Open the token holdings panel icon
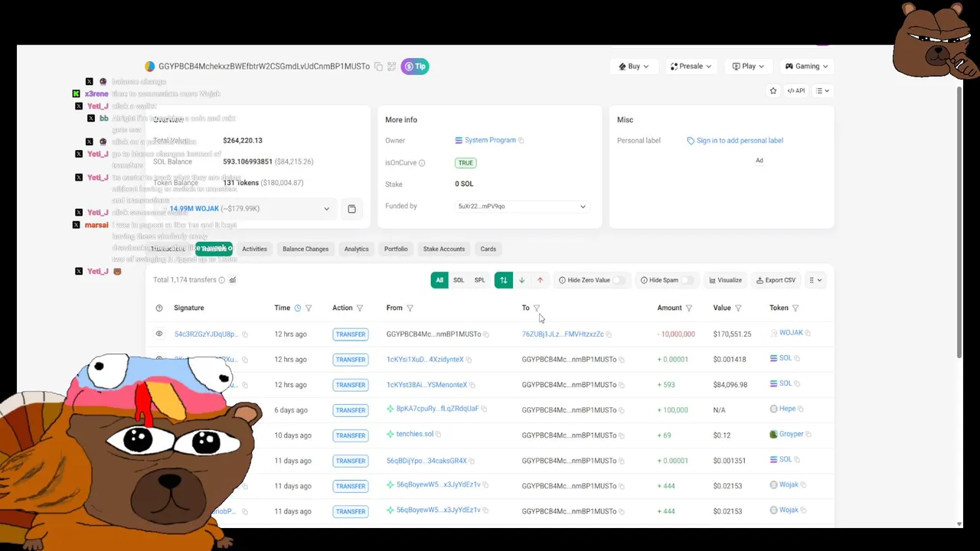Screen dimensions: 980x551 coord(351,209)
